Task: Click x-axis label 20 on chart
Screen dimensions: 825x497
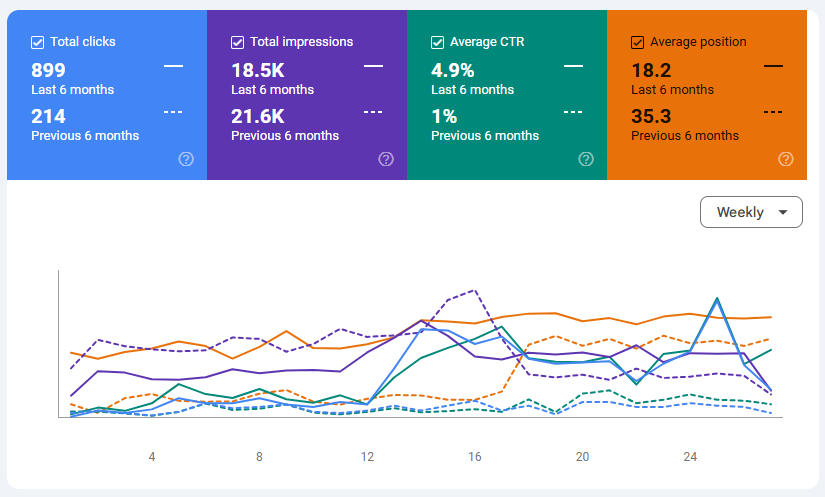Action: [x=582, y=457]
